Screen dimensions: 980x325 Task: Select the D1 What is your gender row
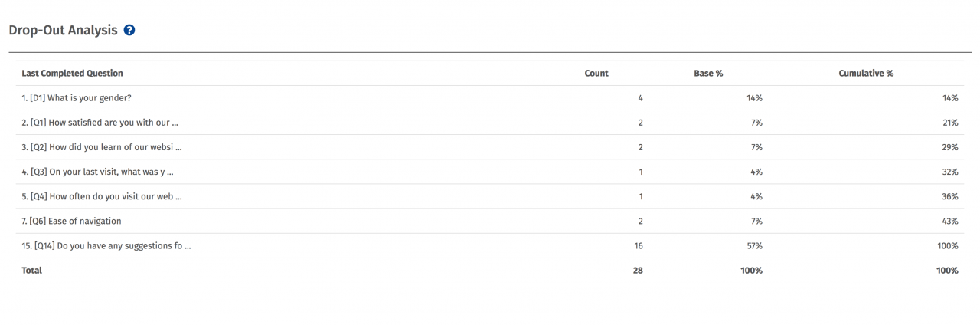490,98
